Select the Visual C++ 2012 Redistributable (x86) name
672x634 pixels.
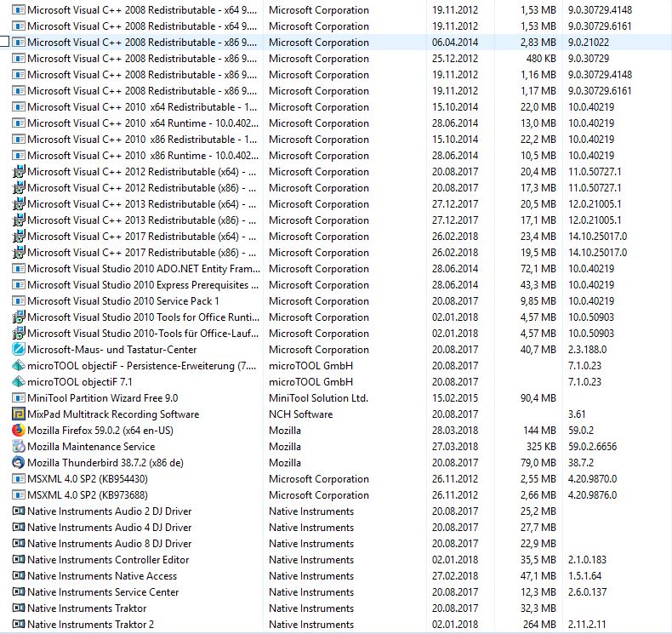click(x=142, y=188)
